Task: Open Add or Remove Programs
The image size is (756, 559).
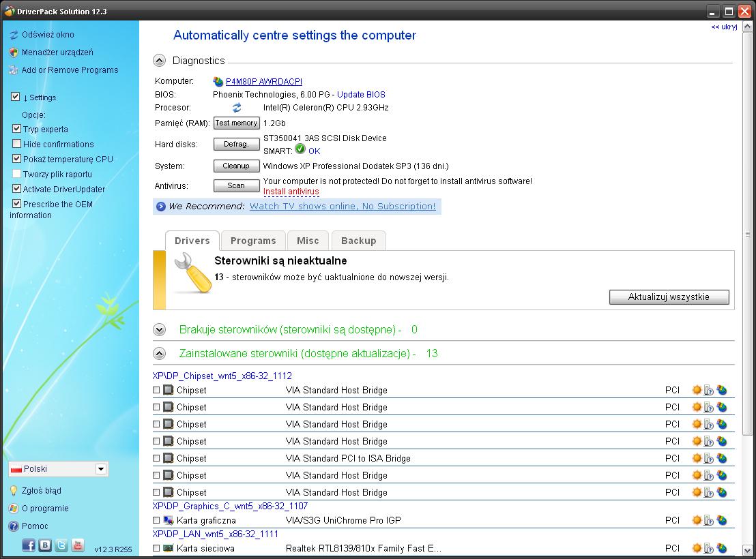Action: pyautogui.click(x=70, y=70)
